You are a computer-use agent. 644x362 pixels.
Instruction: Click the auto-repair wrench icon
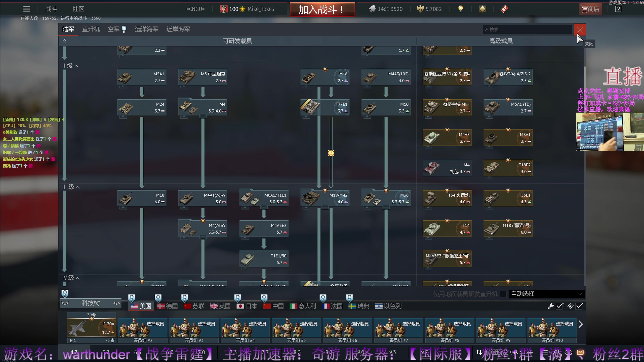pyautogui.click(x=551, y=306)
